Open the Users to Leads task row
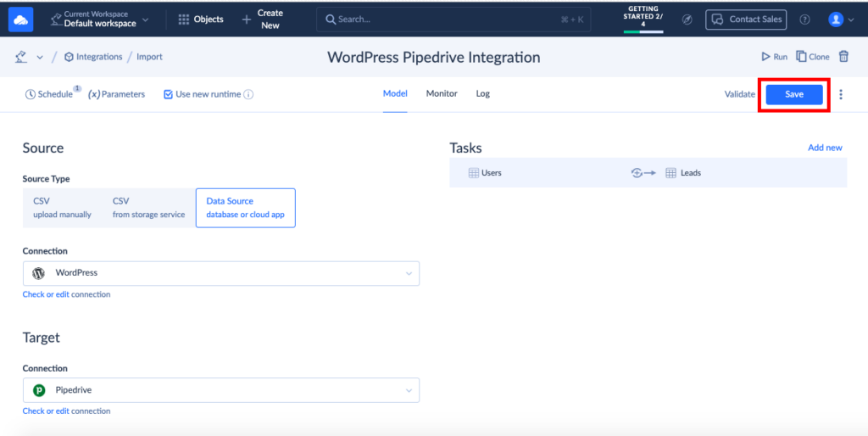This screenshot has width=868, height=436. point(648,172)
